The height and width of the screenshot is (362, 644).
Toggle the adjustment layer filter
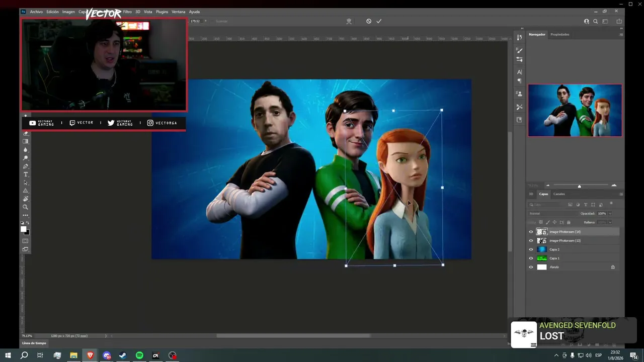pos(578,205)
